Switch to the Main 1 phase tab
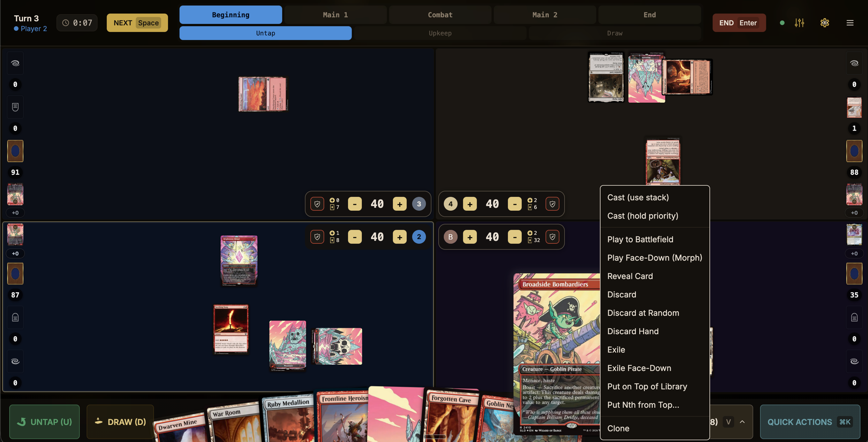 (335, 15)
